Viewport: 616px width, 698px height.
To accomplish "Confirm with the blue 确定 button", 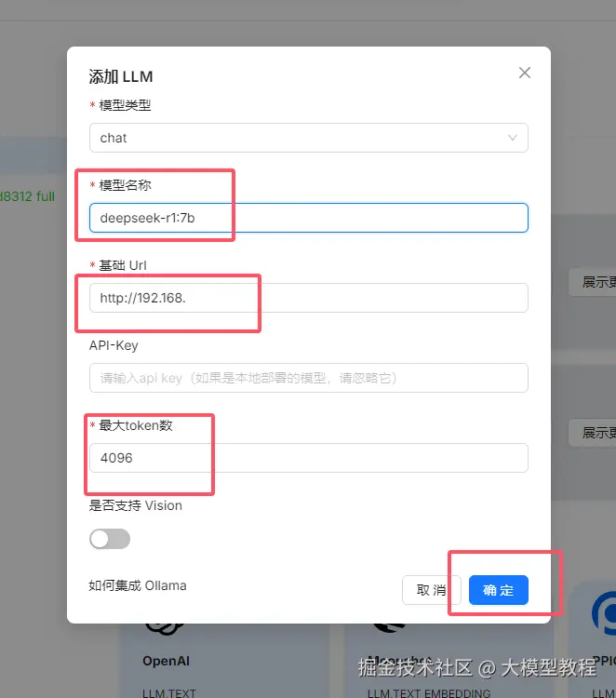I will [499, 590].
